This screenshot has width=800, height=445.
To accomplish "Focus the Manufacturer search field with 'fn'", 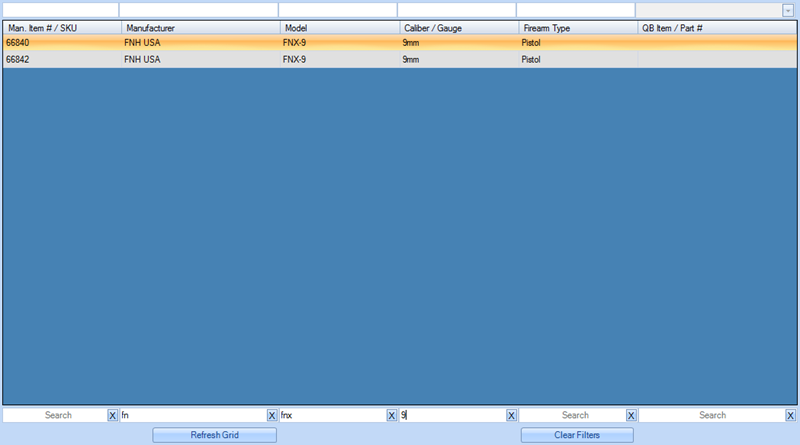I will (x=193, y=415).
